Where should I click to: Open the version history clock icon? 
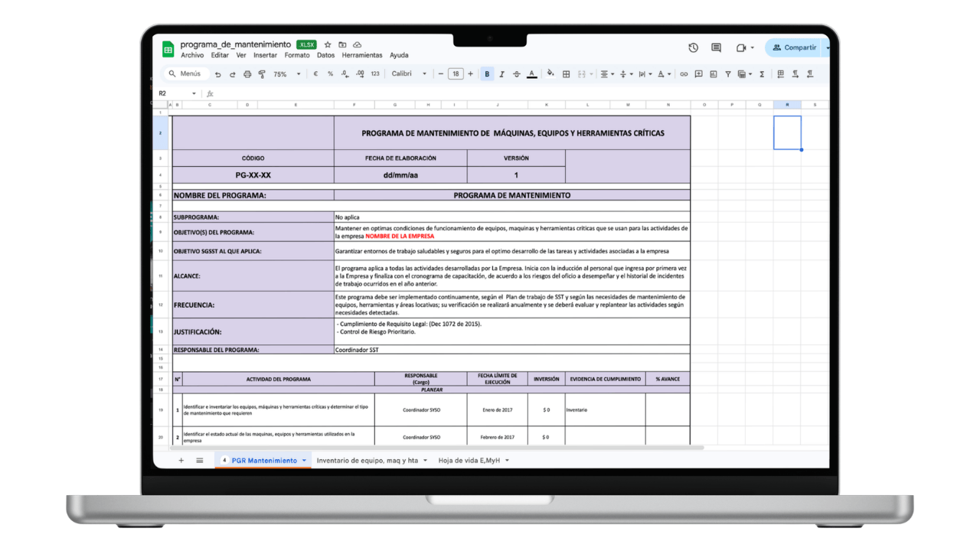(x=693, y=47)
